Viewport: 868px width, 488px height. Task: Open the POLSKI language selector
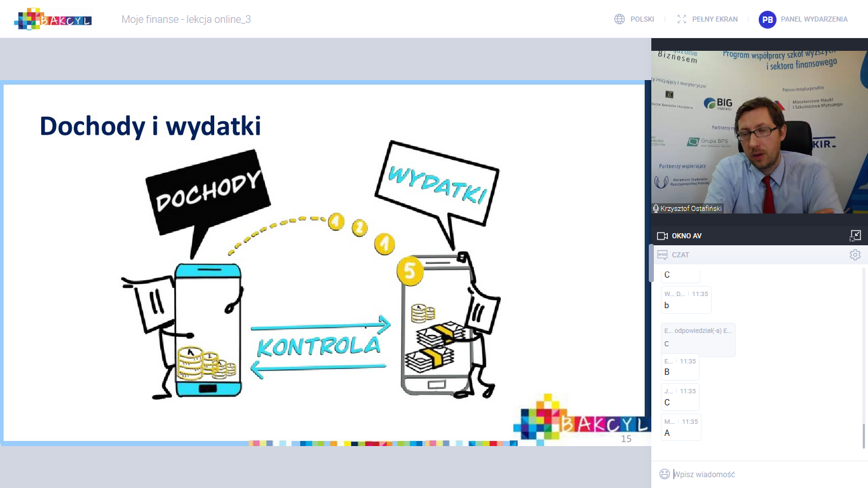[642, 19]
